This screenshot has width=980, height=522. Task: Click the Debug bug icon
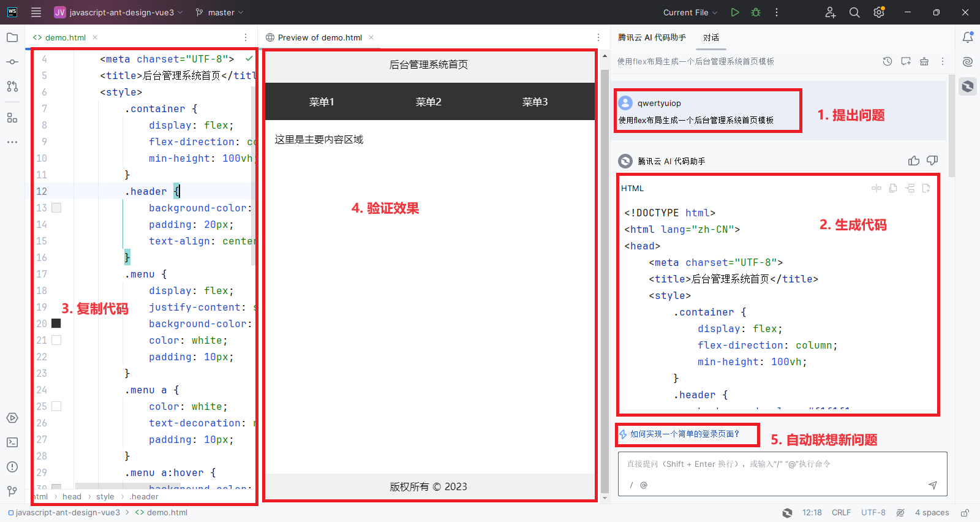point(756,12)
